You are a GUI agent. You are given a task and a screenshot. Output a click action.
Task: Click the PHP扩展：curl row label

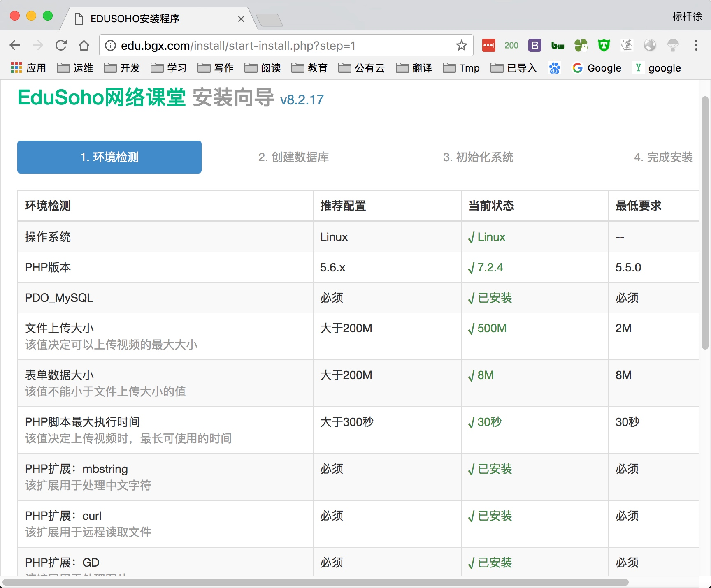point(63,516)
